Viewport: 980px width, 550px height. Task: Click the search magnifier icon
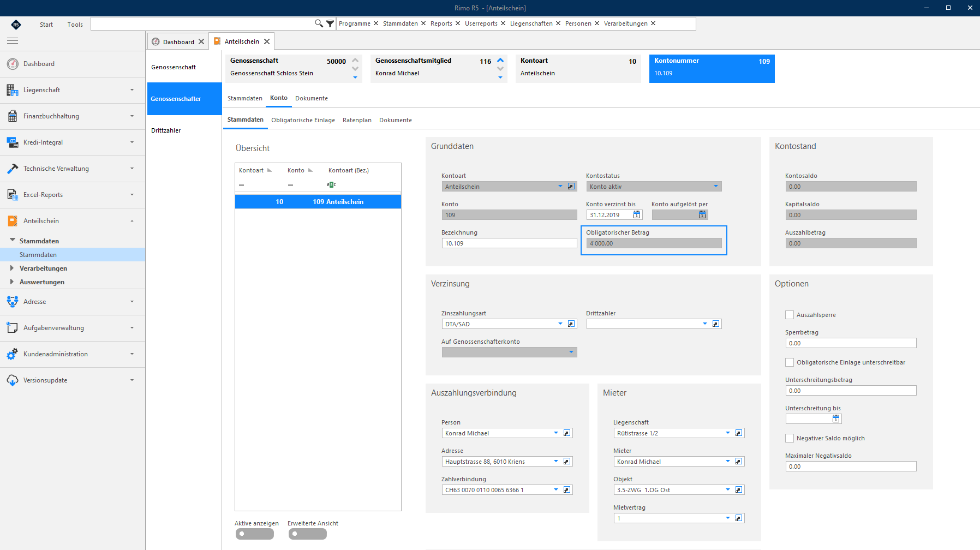[x=319, y=23]
